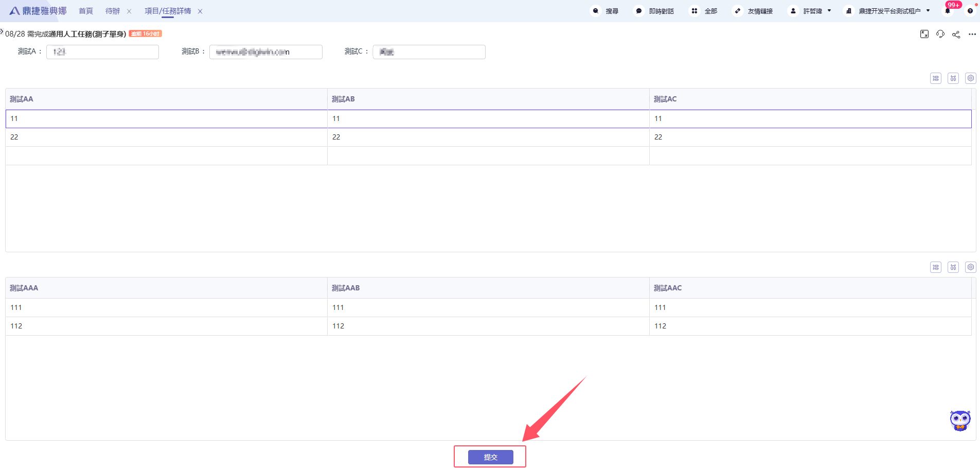
Task: Click the owl assistant mascot
Action: point(960,421)
